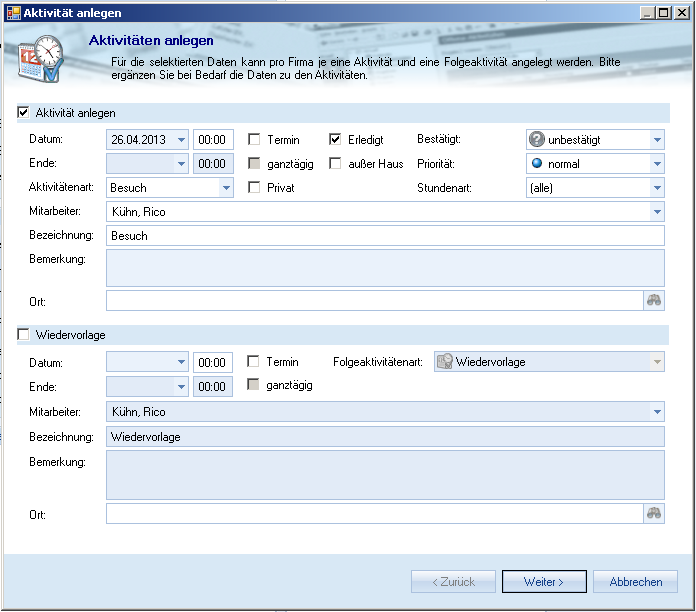Click the Abbrechen button
Screen dimensions: 696x612
[x=635, y=582]
